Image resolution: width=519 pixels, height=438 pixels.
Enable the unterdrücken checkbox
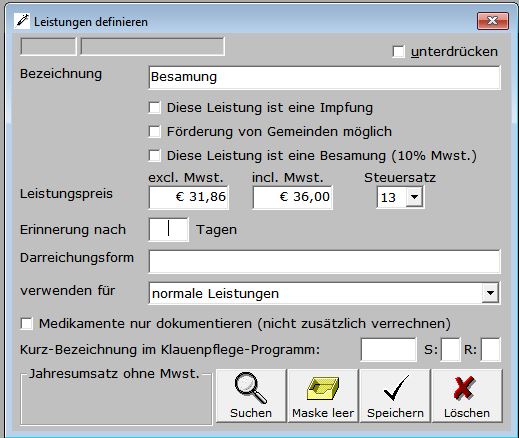(x=399, y=52)
